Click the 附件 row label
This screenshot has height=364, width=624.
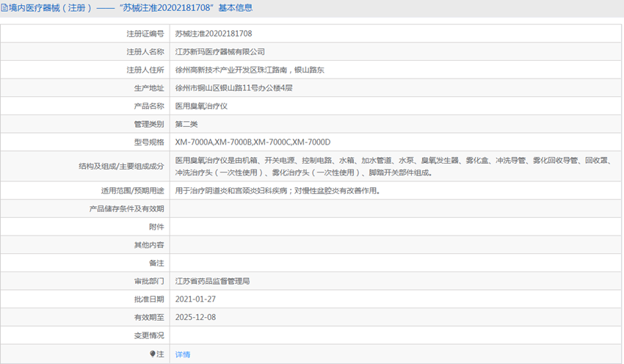pos(156,227)
